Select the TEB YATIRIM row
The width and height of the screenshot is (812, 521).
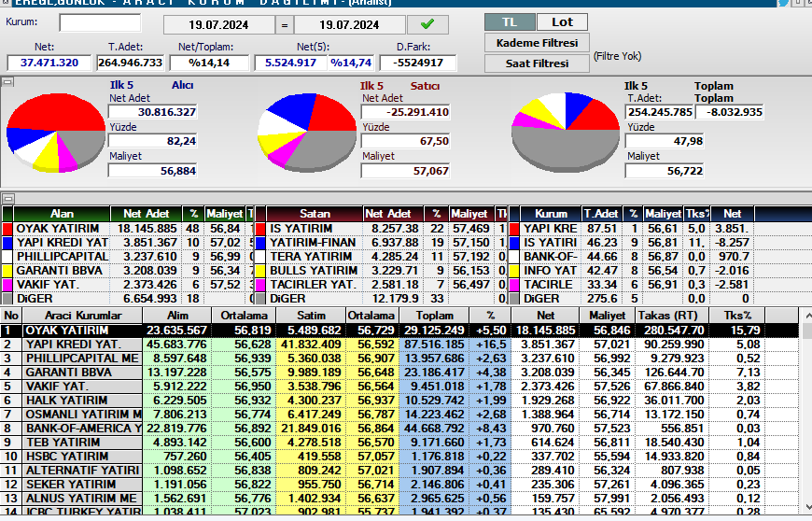(x=399, y=443)
